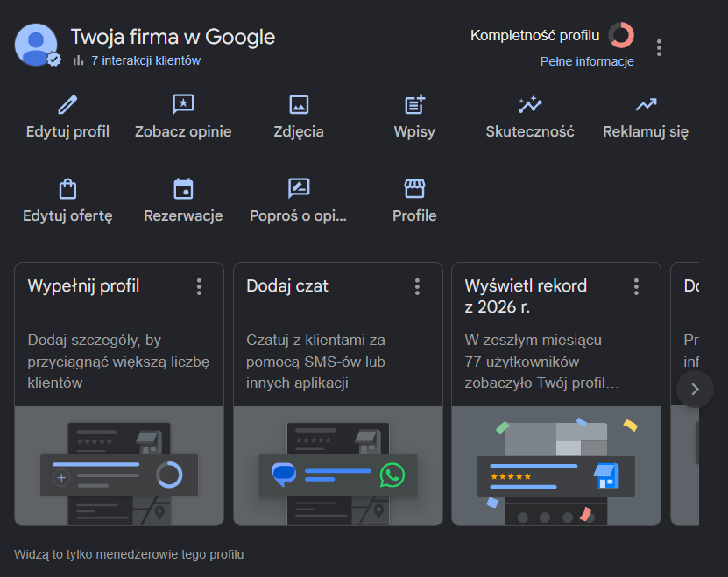Click Wyświetl rekord celebration illustration
Image resolution: width=728 pixels, height=577 pixels.
(556, 466)
